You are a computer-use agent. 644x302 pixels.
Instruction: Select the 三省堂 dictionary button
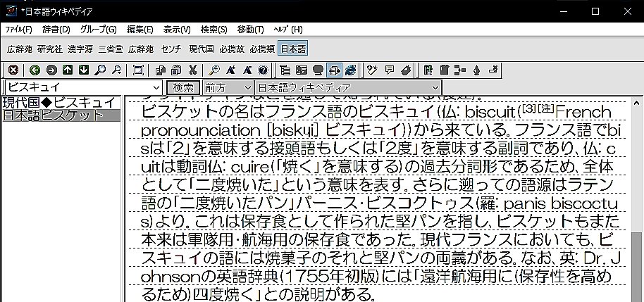[111, 49]
